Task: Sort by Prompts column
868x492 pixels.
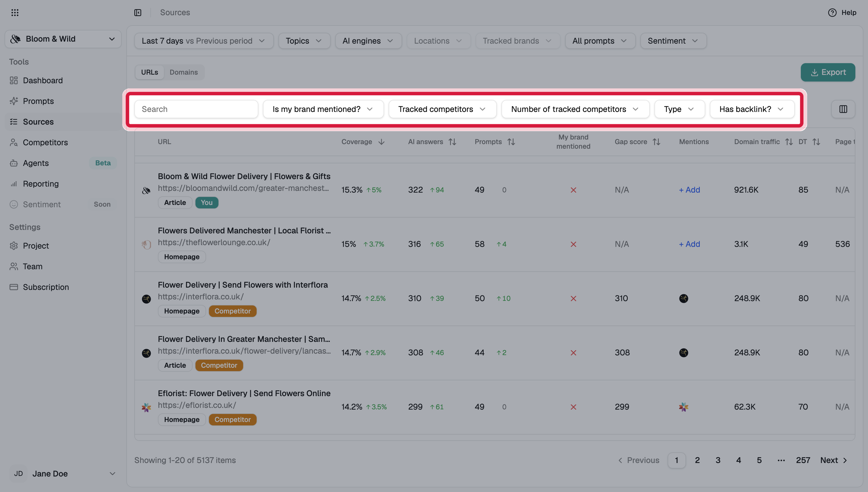Action: click(511, 142)
